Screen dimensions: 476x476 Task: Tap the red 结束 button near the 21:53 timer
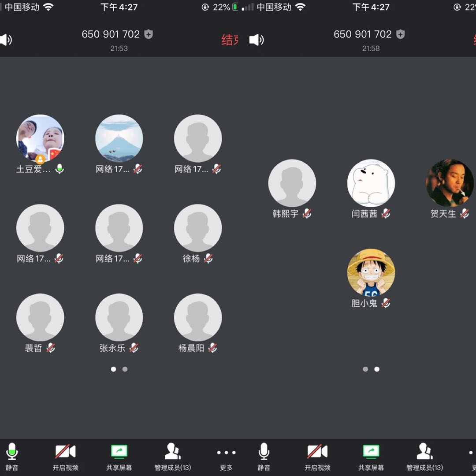(230, 40)
